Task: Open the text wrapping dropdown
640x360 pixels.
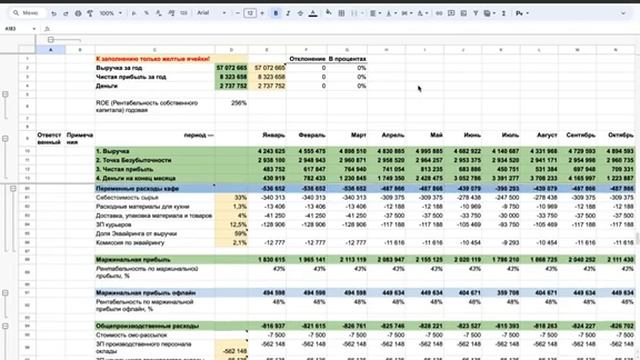Action: (x=407, y=13)
